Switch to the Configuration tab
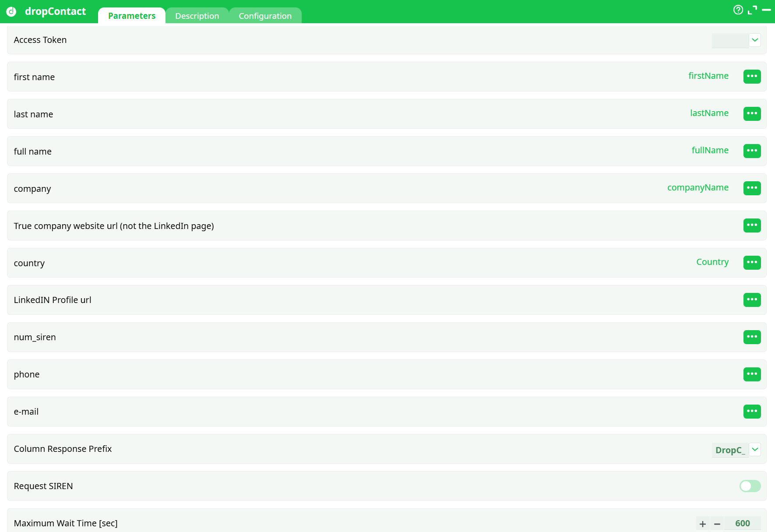 click(265, 15)
